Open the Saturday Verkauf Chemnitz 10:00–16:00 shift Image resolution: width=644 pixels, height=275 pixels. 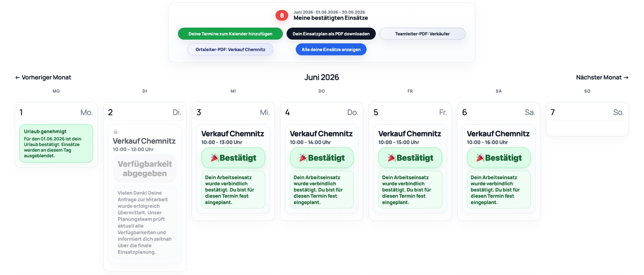tap(499, 137)
